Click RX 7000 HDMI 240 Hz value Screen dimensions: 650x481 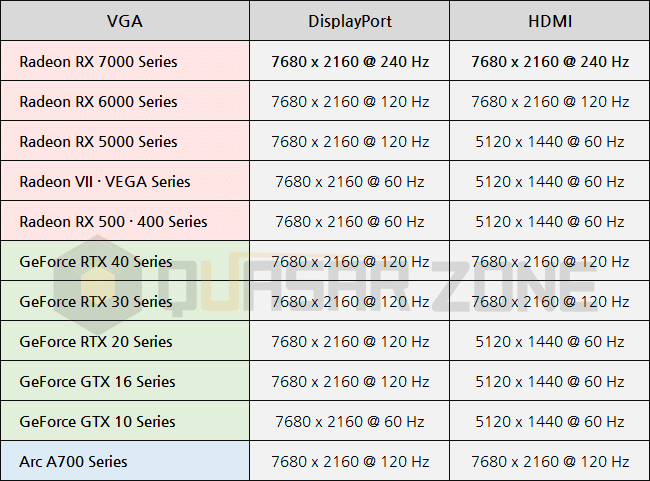[550, 61]
